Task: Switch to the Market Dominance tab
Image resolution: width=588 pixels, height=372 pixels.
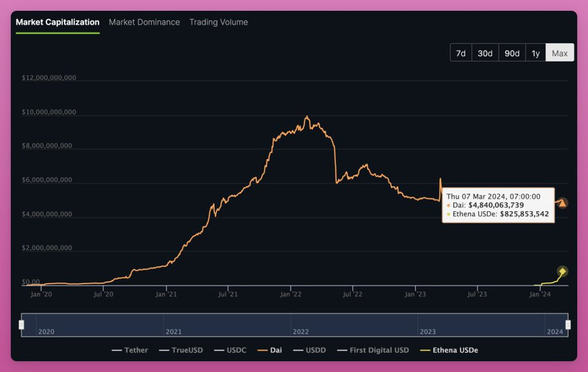Action: (144, 22)
